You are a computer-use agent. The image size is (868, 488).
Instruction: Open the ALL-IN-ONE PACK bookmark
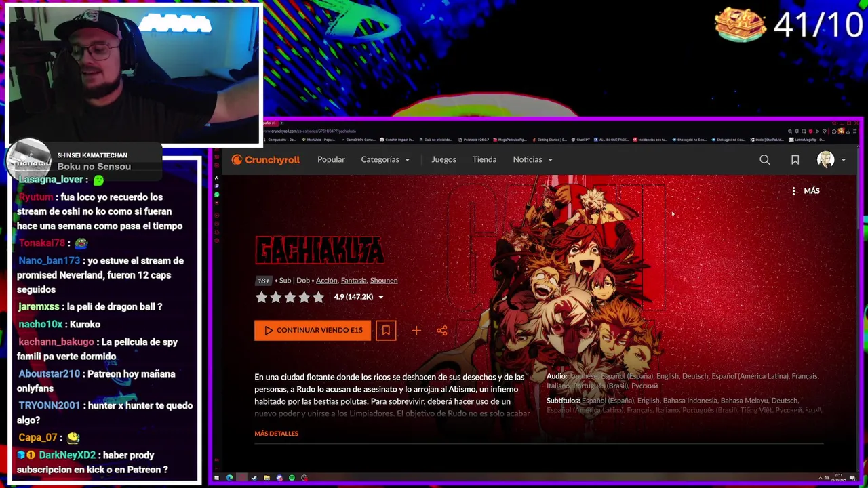(x=610, y=140)
